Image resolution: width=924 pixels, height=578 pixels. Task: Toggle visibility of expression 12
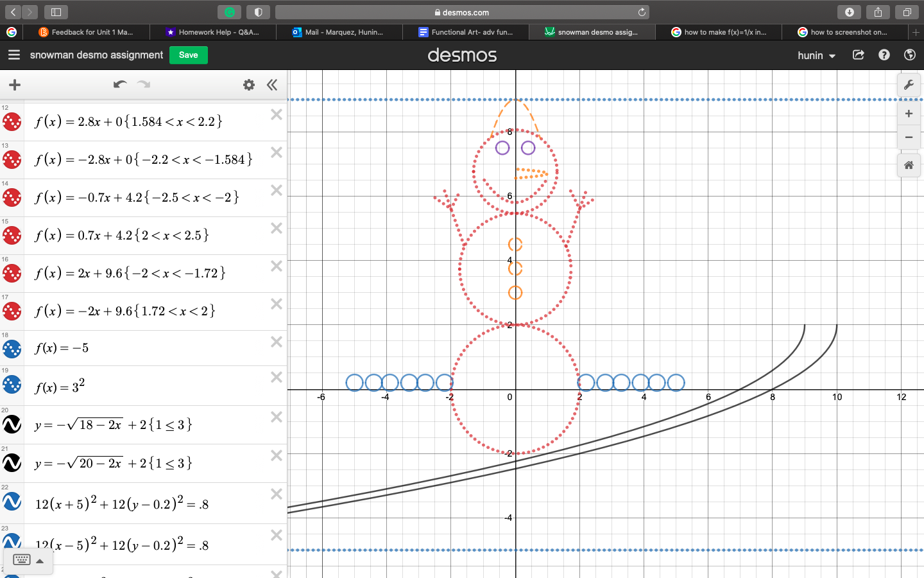point(12,122)
